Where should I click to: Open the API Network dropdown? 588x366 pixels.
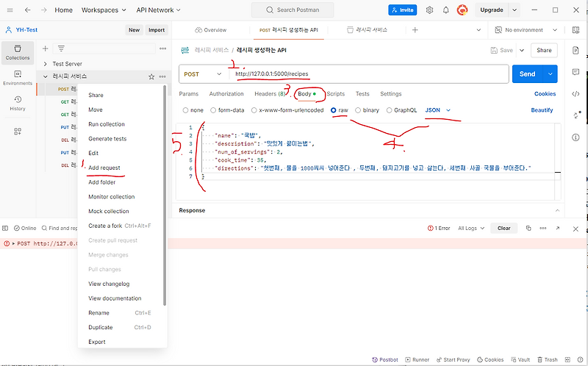158,10
